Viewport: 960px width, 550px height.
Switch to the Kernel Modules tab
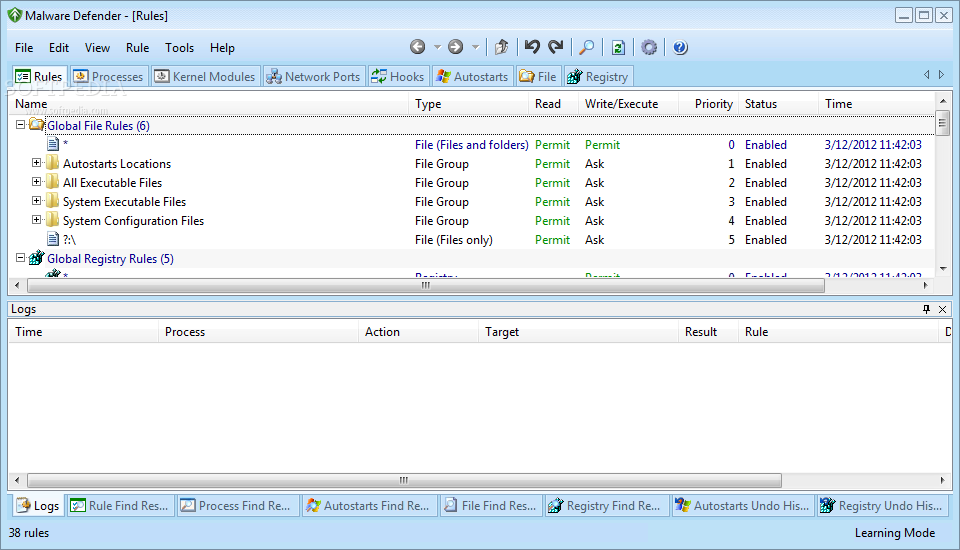pyautogui.click(x=205, y=77)
